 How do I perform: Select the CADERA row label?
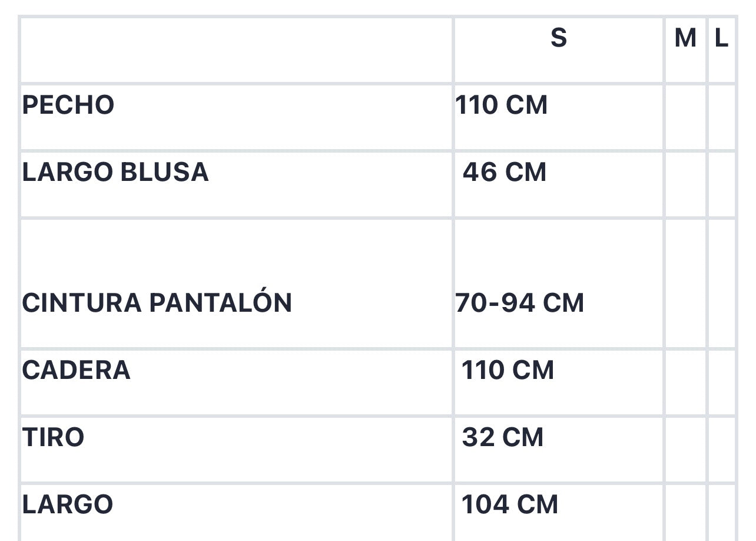pos(77,370)
